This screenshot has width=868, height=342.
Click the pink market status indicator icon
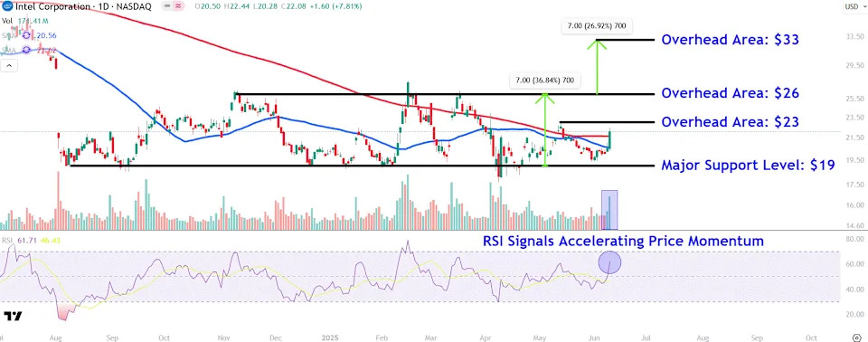[x=179, y=6]
